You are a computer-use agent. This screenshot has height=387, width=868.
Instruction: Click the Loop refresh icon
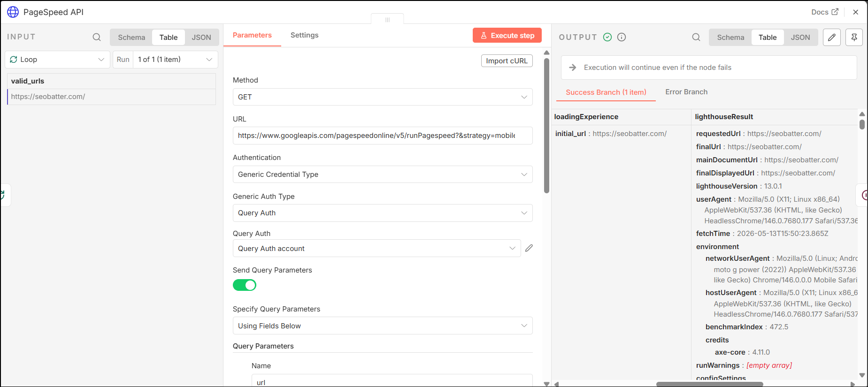[14, 60]
